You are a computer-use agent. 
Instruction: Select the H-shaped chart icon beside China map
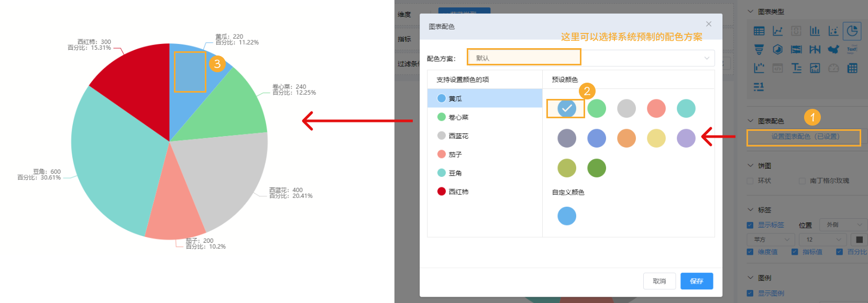[x=815, y=50]
